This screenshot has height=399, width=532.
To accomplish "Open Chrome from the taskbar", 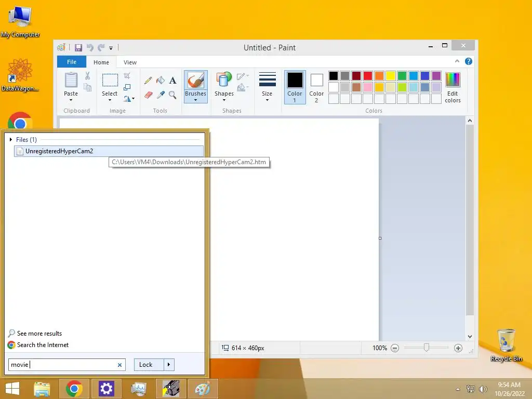I will click(74, 389).
